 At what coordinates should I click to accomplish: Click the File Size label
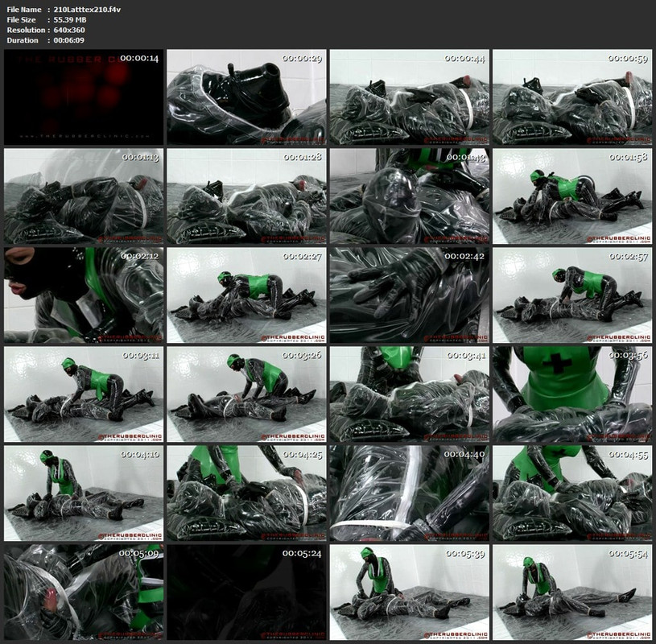22,19
